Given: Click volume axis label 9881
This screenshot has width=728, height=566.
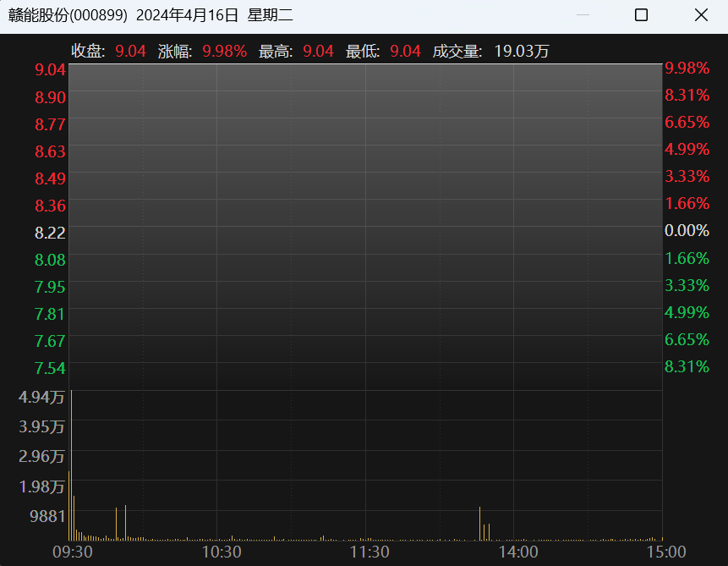Looking at the screenshot, I should point(47,516).
